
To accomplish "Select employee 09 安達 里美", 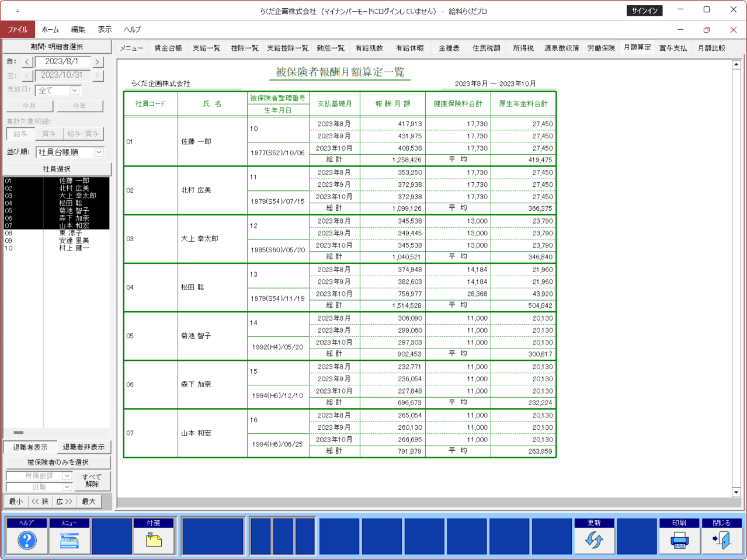I will 56,241.
